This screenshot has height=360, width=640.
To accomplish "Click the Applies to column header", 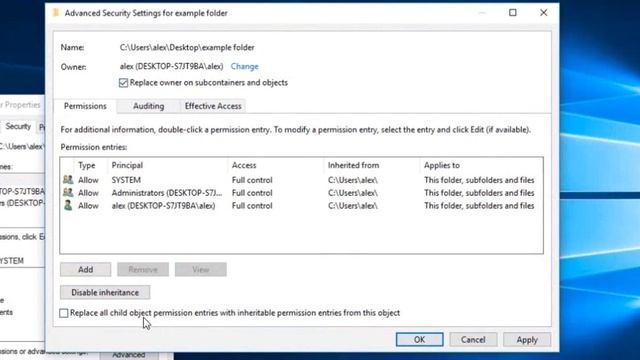I will 442,165.
